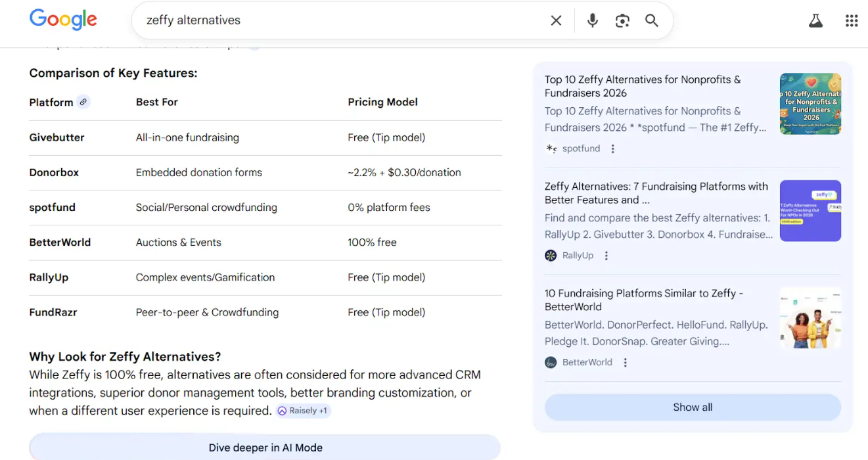
Task: Open options menu for BetterWorld result
Action: click(x=626, y=362)
